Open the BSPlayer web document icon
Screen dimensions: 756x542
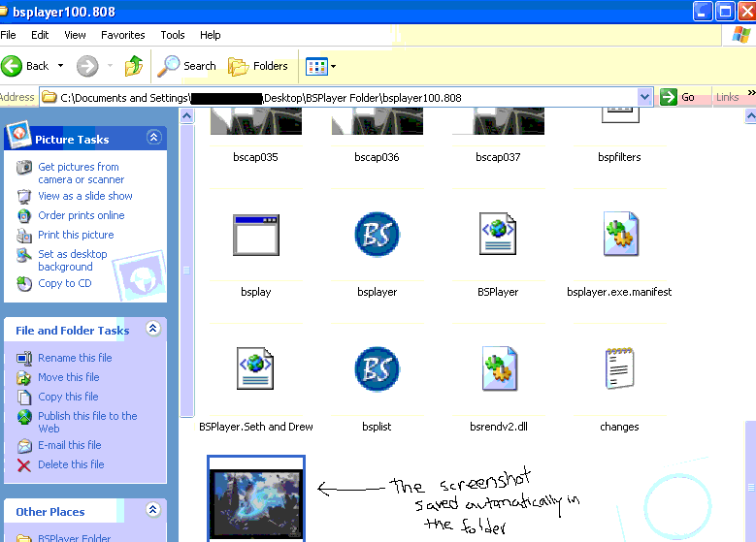point(498,234)
